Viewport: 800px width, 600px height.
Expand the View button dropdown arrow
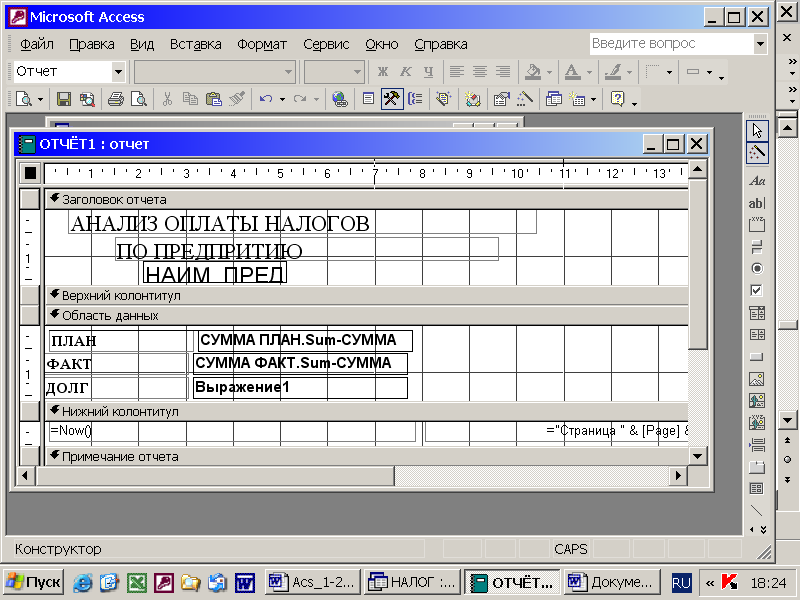40,99
